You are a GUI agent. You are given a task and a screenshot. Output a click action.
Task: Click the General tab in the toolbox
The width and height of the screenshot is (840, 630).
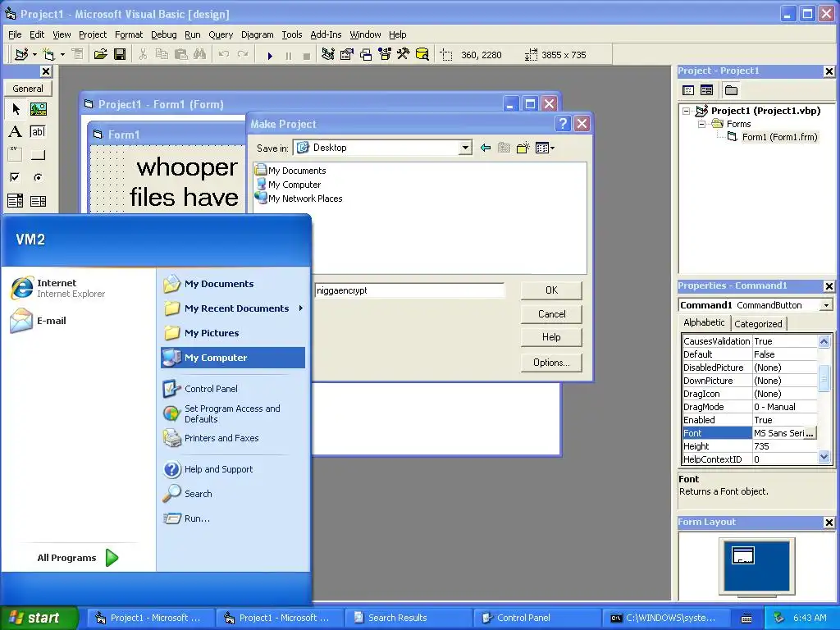pyautogui.click(x=28, y=89)
